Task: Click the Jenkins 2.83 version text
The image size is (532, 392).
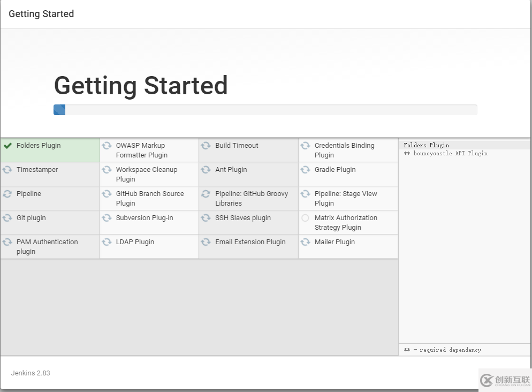Action: pyautogui.click(x=31, y=373)
